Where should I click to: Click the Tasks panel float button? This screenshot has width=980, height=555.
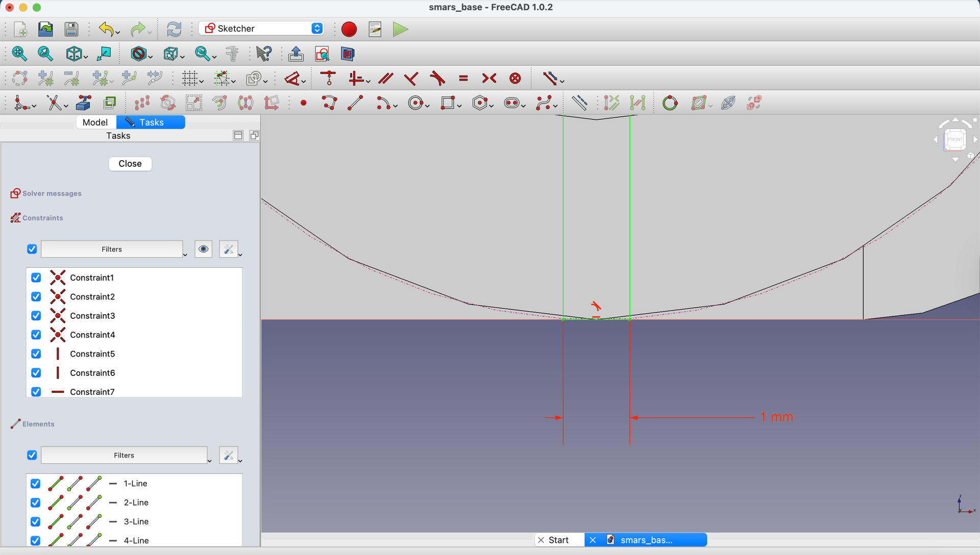tap(254, 135)
